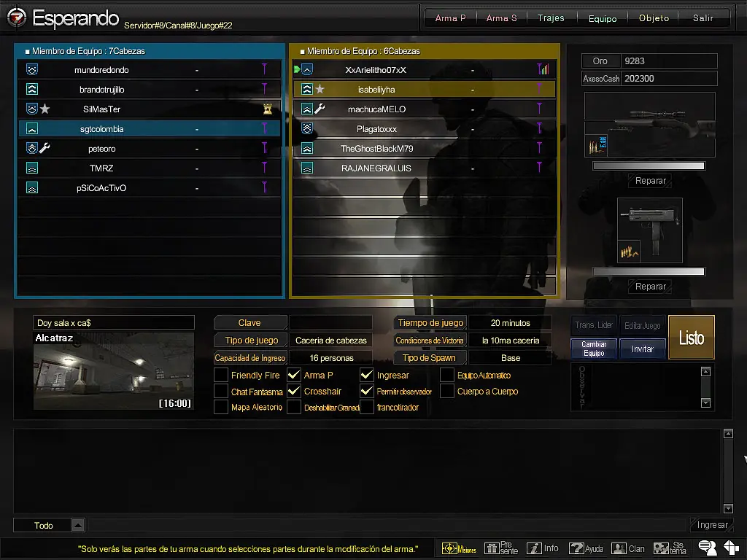Viewport: 747px width, 560px height.
Task: Click the Invitar button
Action: pyautogui.click(x=642, y=349)
